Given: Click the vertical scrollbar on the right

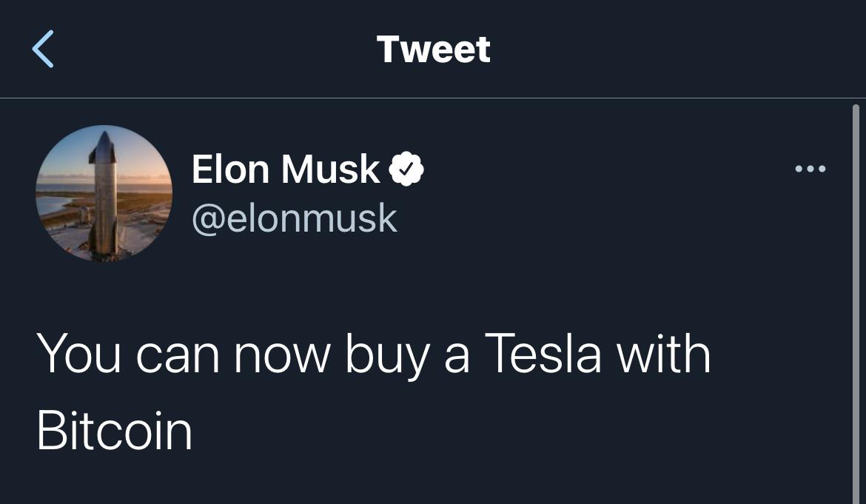Looking at the screenshot, I should click(x=856, y=303).
